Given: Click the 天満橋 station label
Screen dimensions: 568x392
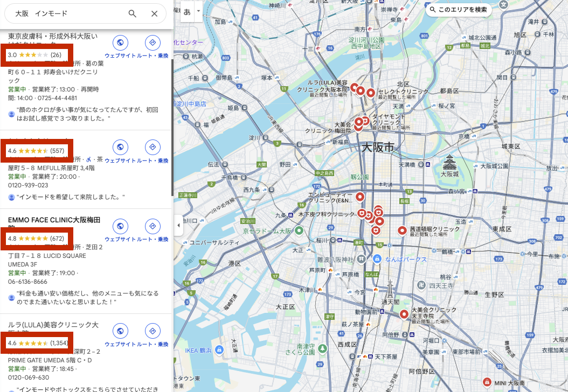Looking at the screenshot, I should click(x=407, y=165).
